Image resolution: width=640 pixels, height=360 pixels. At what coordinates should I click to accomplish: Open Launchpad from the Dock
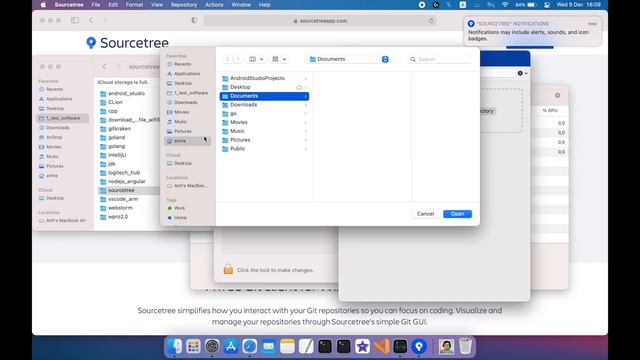click(193, 347)
